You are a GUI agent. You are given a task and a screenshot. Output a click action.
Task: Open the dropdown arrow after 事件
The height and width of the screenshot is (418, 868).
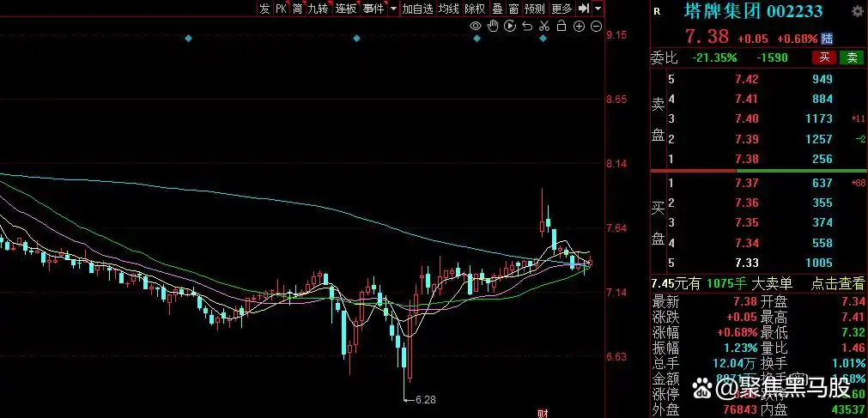[393, 9]
